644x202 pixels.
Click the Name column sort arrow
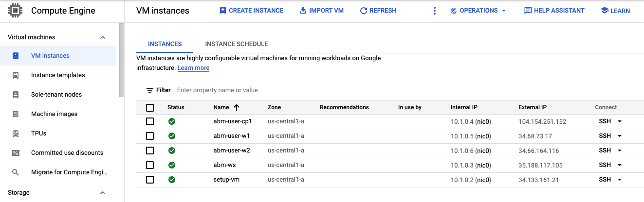click(x=237, y=107)
